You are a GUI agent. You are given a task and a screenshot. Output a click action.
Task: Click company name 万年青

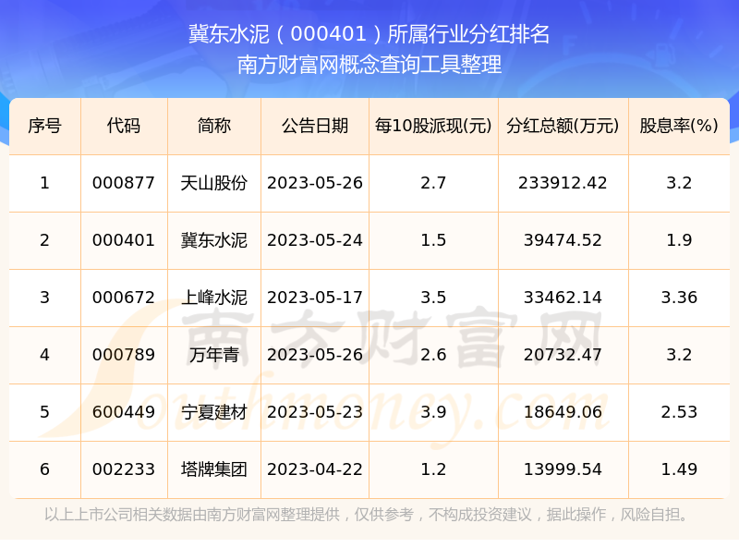214,355
